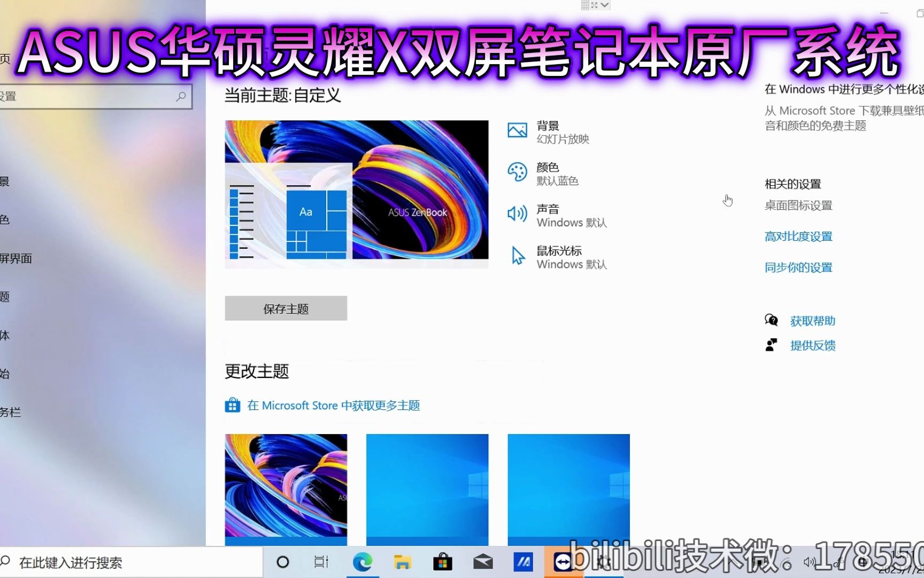Click the taskbar 在此键入进行搜索 search box
The width and height of the screenshot is (924, 578).
click(131, 562)
